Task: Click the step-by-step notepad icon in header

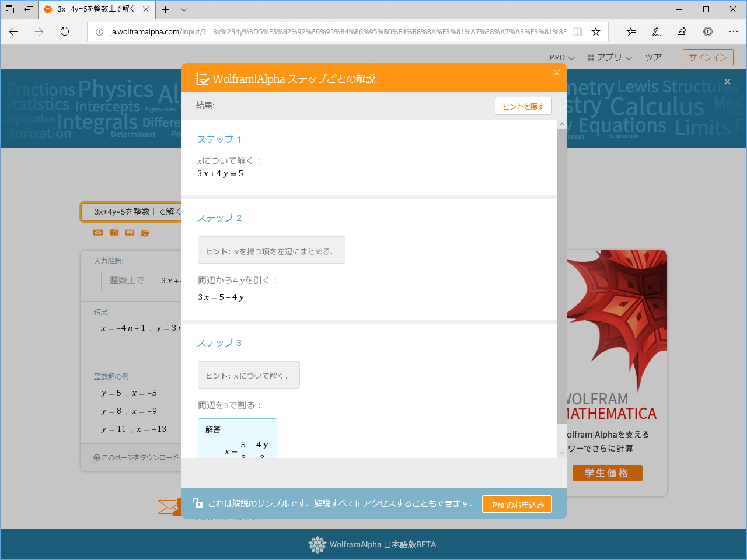Action: [203, 78]
